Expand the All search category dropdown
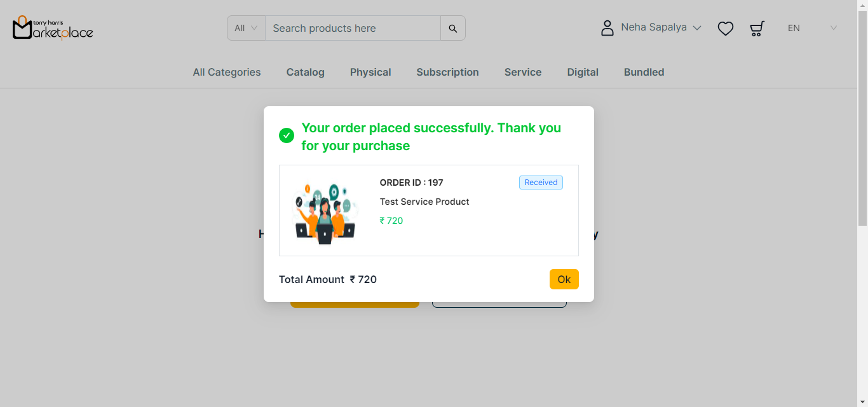This screenshot has width=868, height=407. 246,28
